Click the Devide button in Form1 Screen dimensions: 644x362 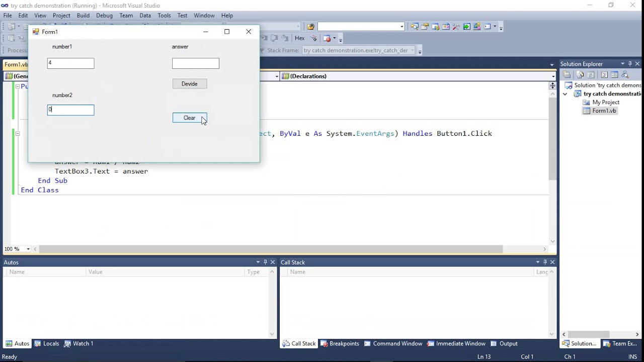click(190, 84)
